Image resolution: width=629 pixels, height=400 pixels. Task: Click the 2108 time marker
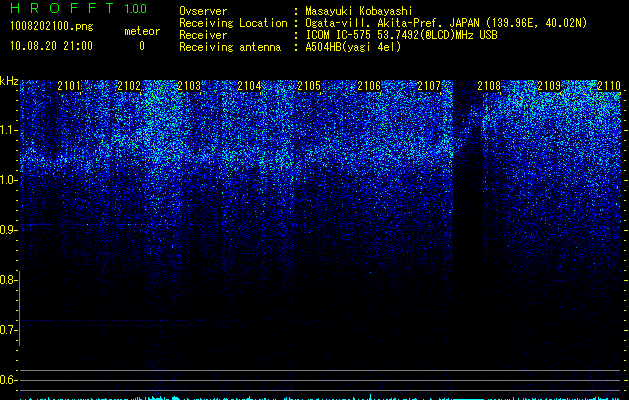click(x=489, y=86)
